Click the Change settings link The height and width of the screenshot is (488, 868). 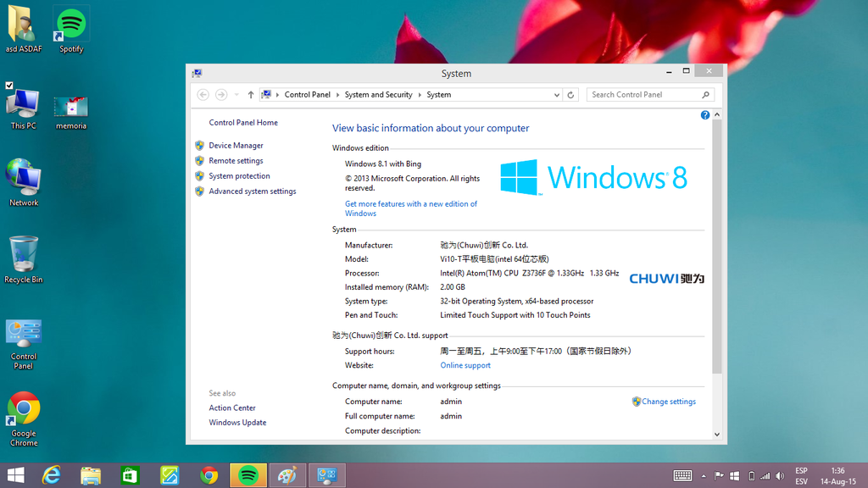668,402
